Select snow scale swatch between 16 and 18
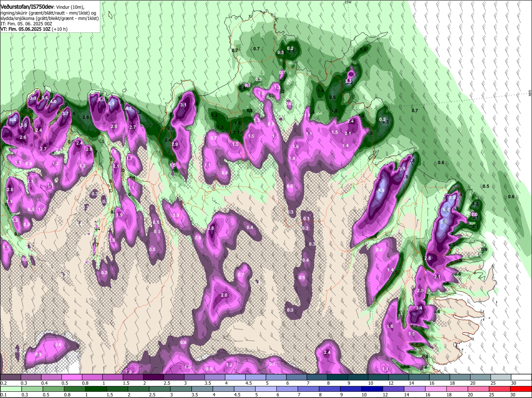The image size is (532, 398). [440, 377]
